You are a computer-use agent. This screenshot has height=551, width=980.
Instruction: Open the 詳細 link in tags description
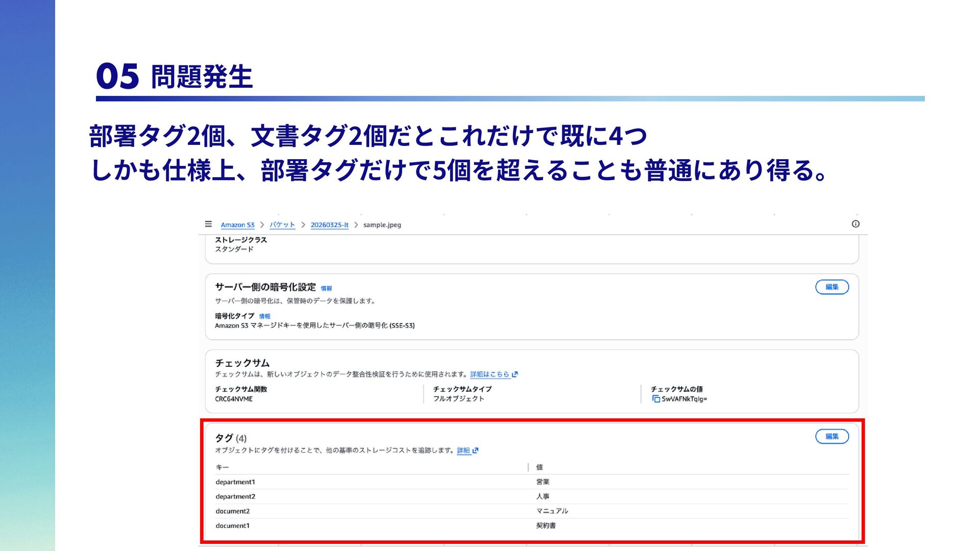pyautogui.click(x=463, y=450)
